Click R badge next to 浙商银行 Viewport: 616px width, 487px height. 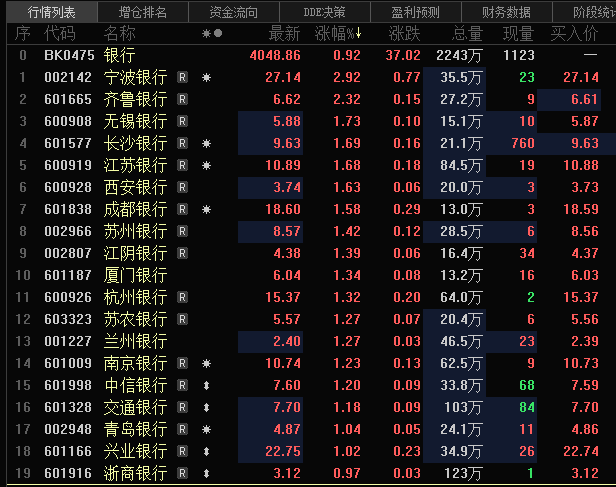[x=182, y=473]
